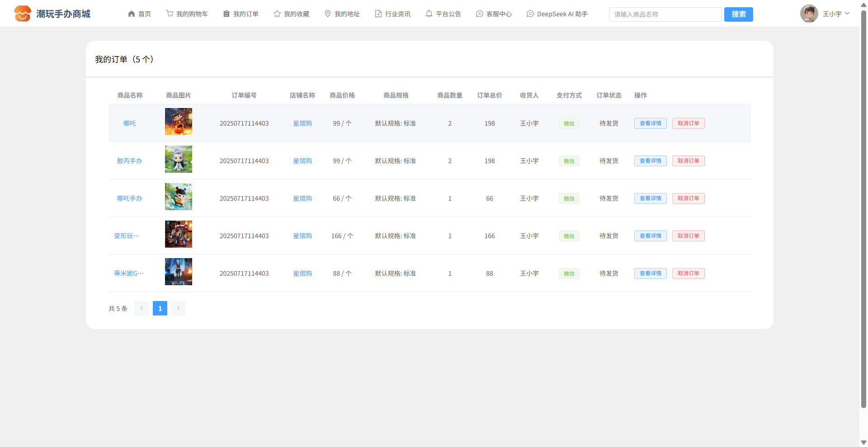Go to next page arrow
Viewport: 868px width, 447px height.
(x=178, y=308)
